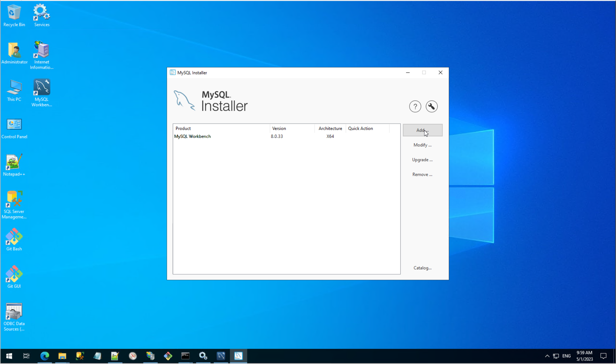
Task: Open the MySQL Installer help icon
Action: coord(415,107)
